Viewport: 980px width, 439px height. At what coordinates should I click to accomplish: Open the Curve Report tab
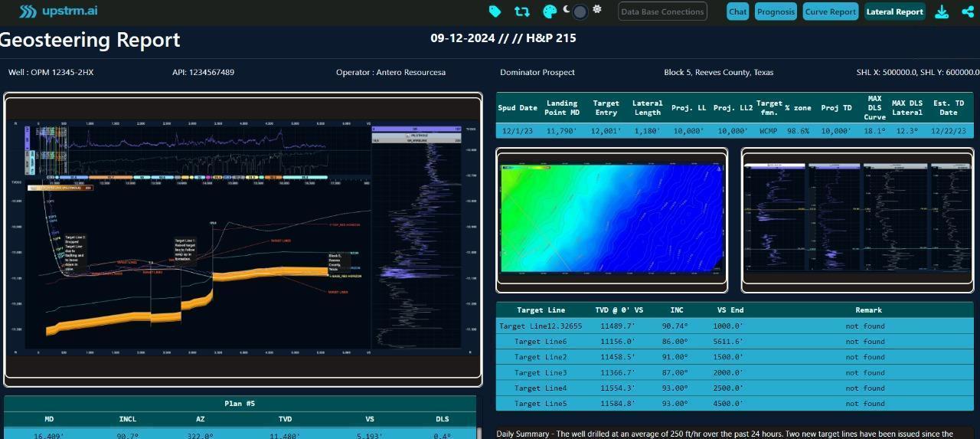831,11
